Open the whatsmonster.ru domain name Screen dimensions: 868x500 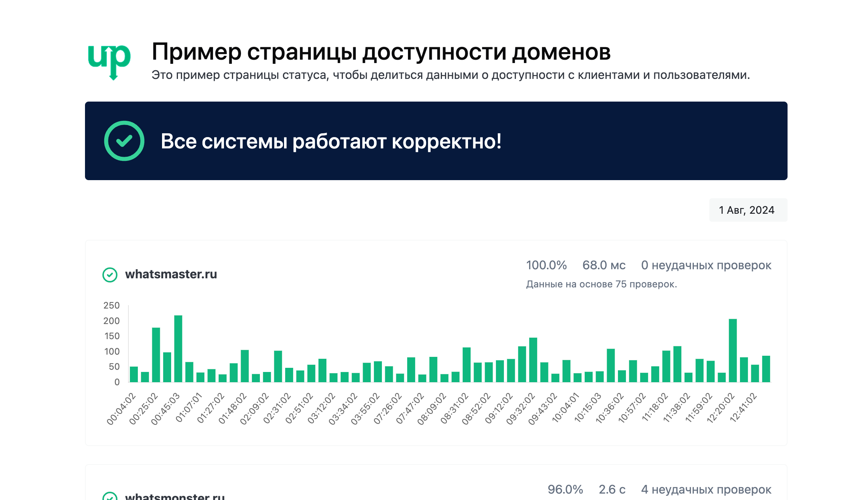point(175,497)
